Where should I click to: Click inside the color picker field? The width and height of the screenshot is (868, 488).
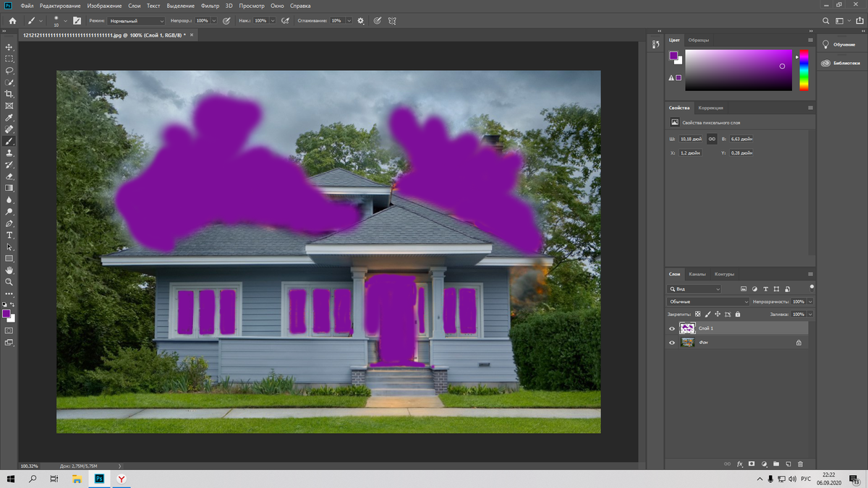tap(739, 70)
